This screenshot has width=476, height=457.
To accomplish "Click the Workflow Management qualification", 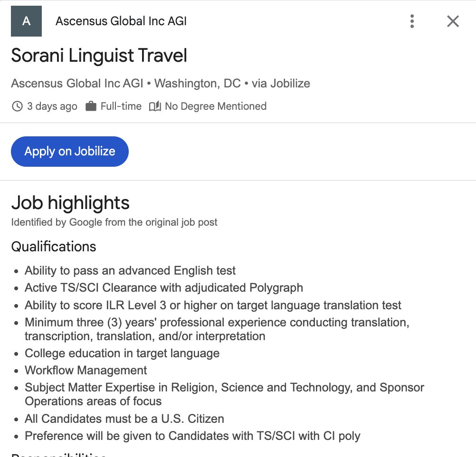I will click(x=86, y=371).
